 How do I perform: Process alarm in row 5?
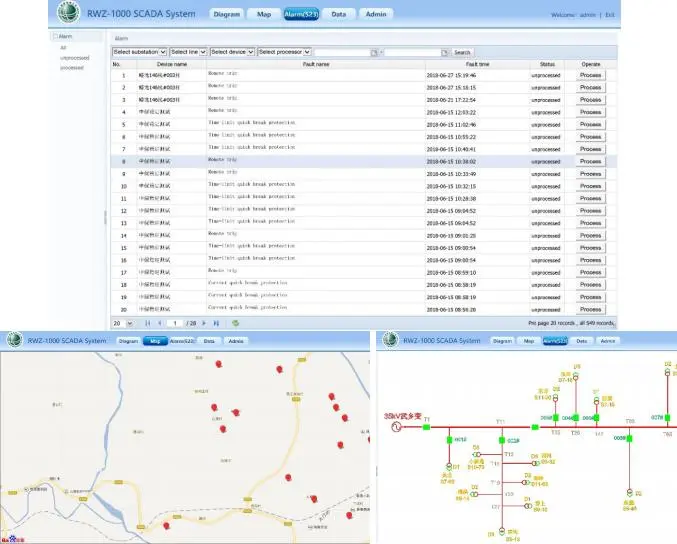click(590, 124)
